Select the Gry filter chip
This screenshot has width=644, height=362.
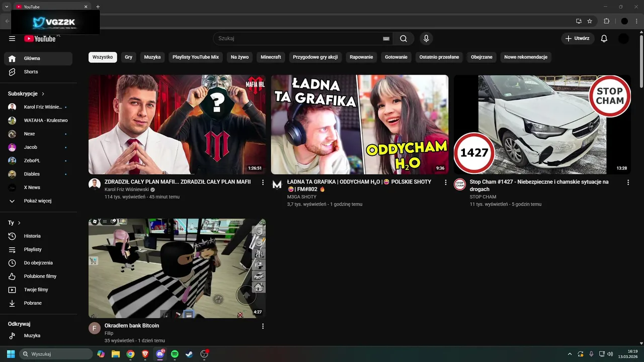click(128, 57)
